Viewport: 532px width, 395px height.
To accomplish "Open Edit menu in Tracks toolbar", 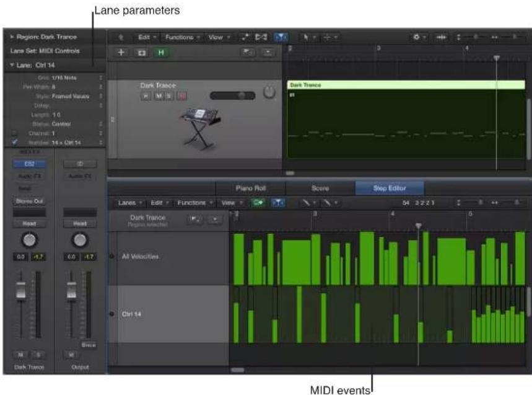I will 147,37.
